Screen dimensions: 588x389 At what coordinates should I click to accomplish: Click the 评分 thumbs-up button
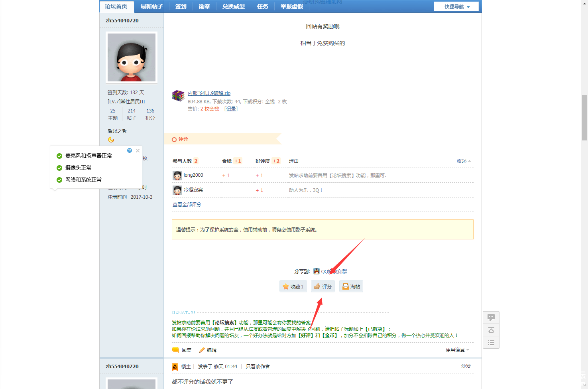pos(323,286)
